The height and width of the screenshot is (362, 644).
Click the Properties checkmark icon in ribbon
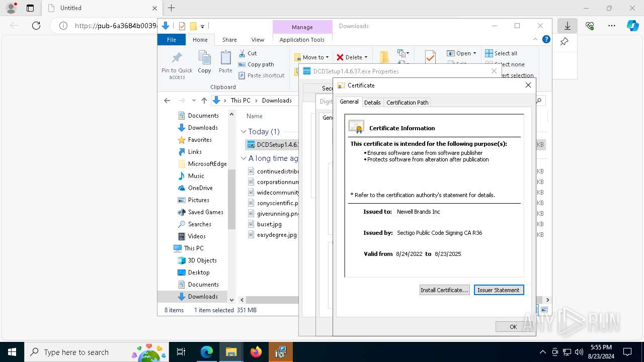(x=430, y=57)
